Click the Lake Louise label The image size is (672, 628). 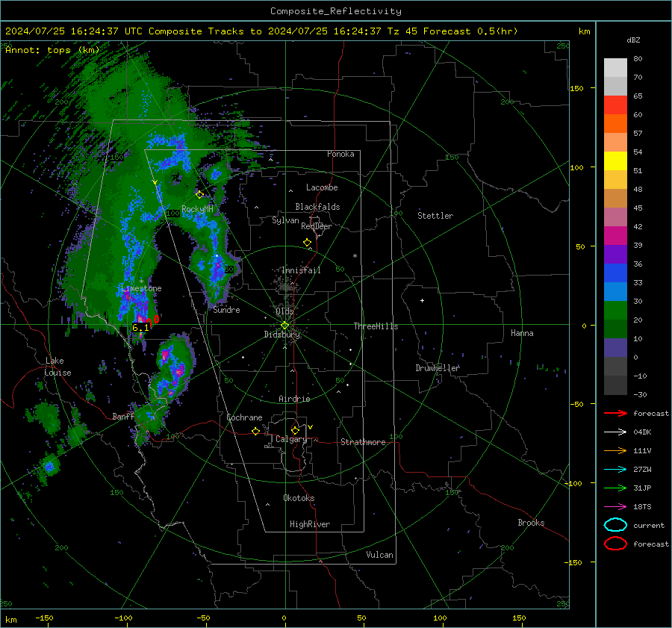tap(57, 367)
